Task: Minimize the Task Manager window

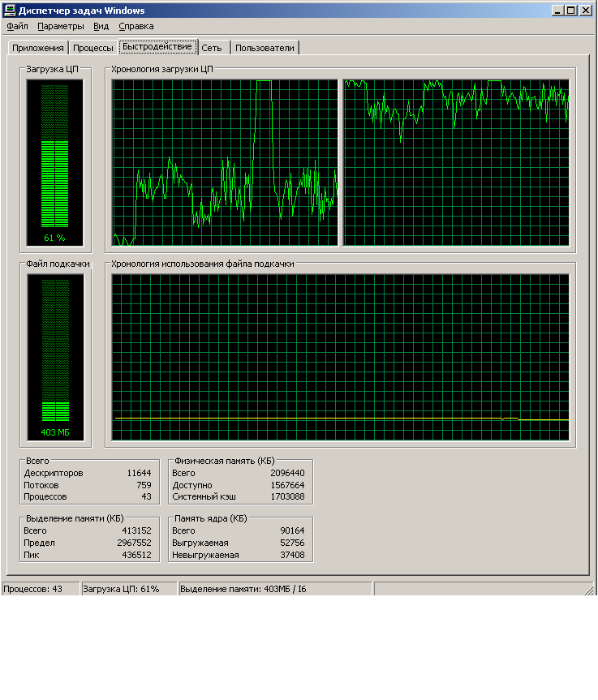Action: pos(557,11)
